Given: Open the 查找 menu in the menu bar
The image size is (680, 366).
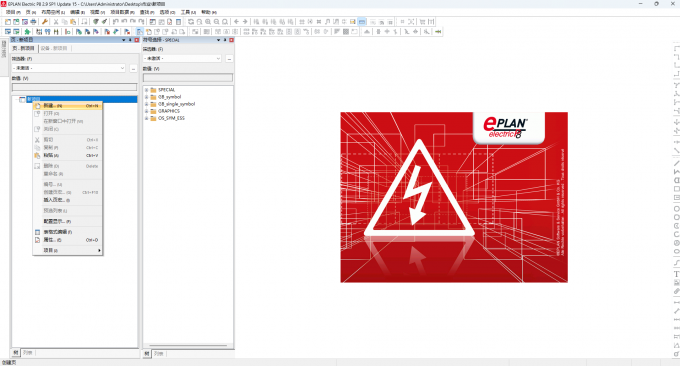Looking at the screenshot, I should click(147, 12).
